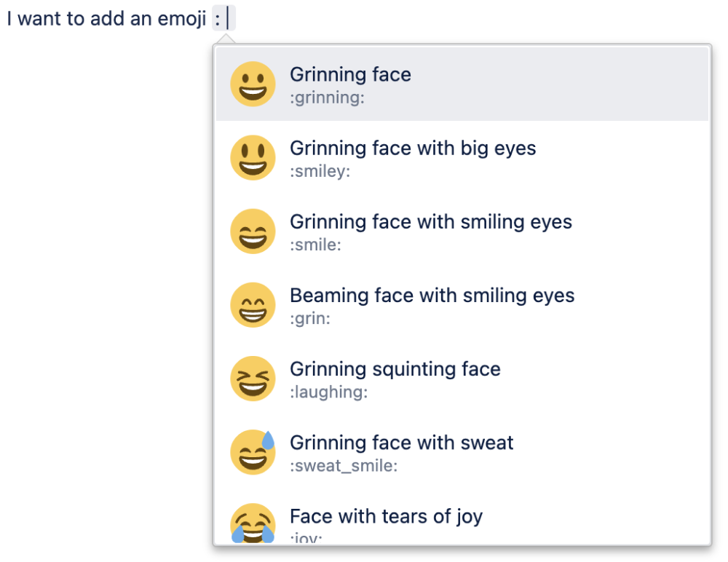Screen dimensions: 728x562
Task: Choose the smiling-eyes grinning emoji icon
Action: coord(253,231)
